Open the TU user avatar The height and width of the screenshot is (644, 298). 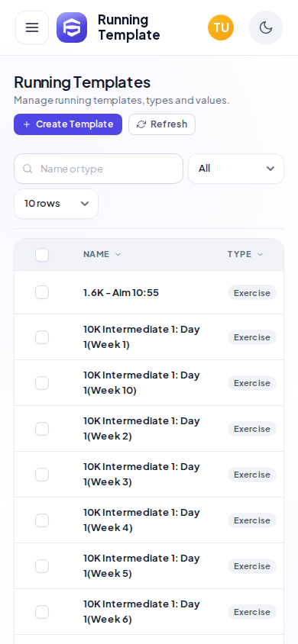tap(221, 27)
